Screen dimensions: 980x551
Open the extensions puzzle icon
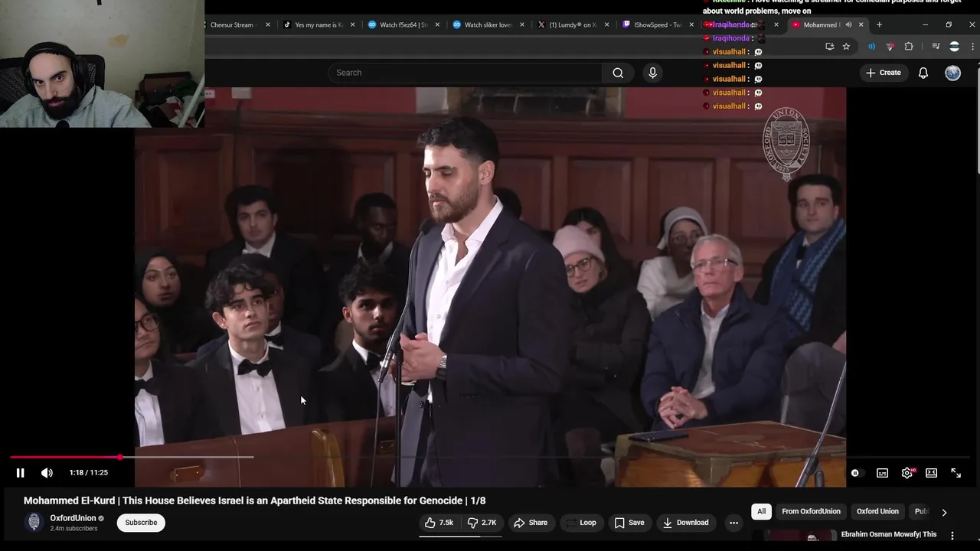pos(909,47)
